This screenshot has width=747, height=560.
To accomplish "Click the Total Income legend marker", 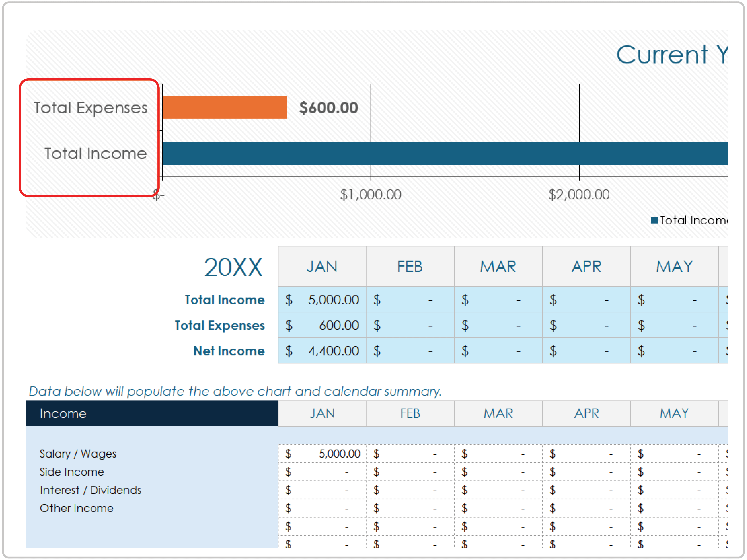I will (x=654, y=221).
